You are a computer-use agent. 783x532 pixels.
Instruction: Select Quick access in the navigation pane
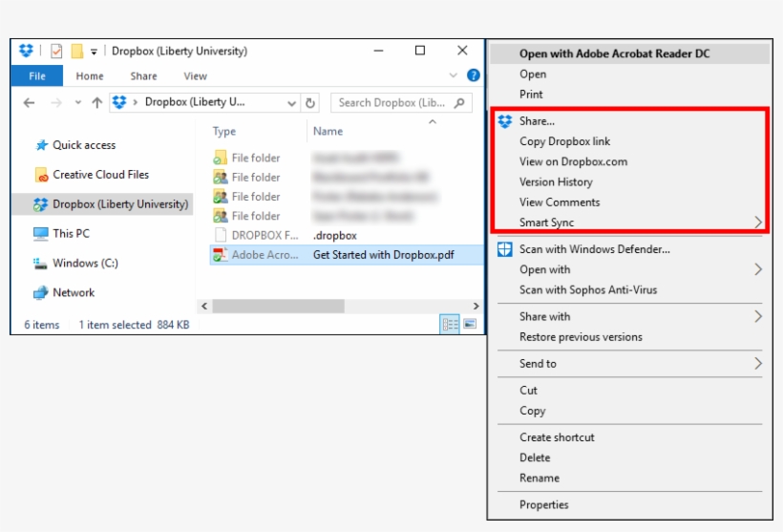coord(84,145)
